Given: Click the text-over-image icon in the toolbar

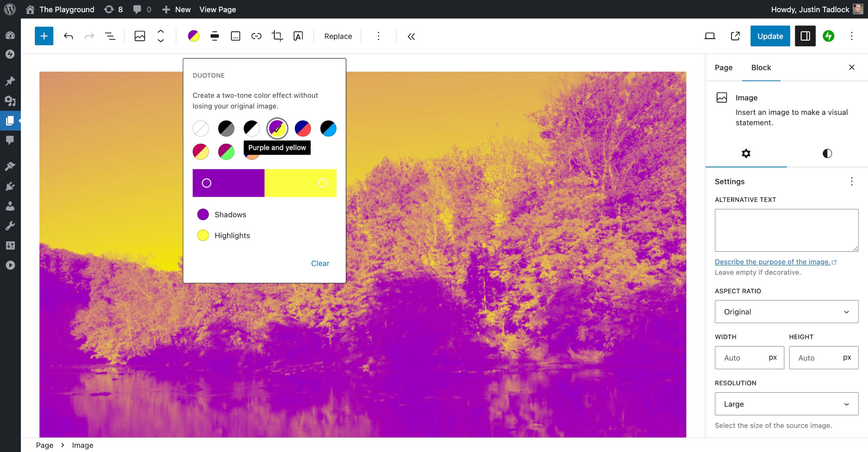Looking at the screenshot, I should 299,36.
